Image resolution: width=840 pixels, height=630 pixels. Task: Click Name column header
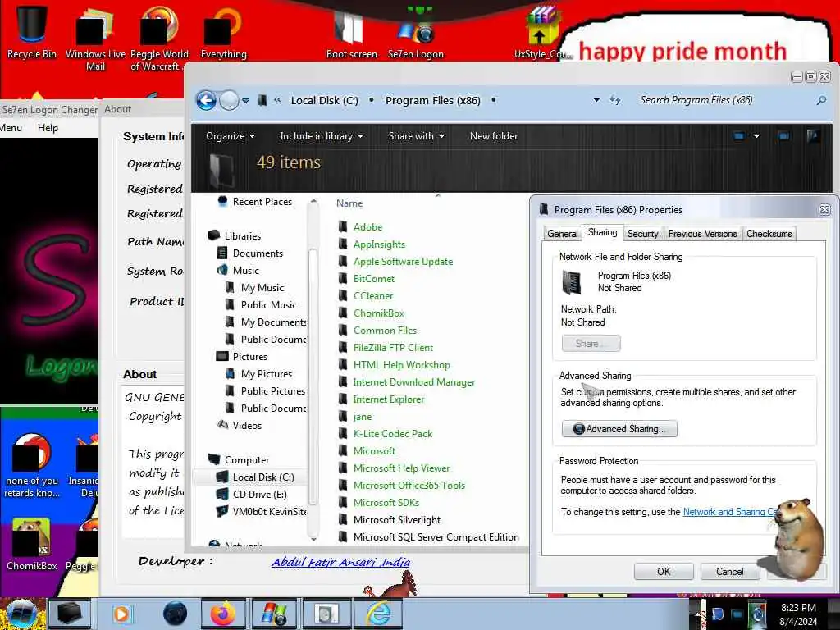(x=349, y=203)
